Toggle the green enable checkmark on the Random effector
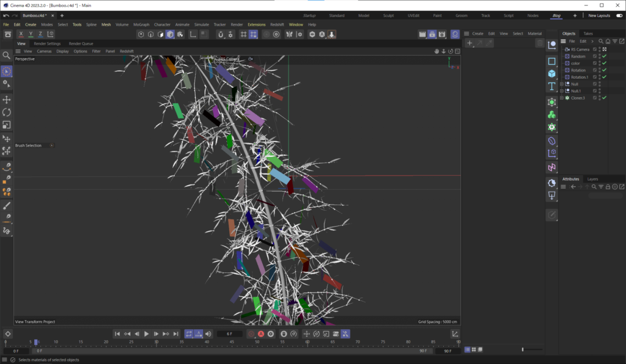This screenshot has width=626, height=364. [604, 57]
